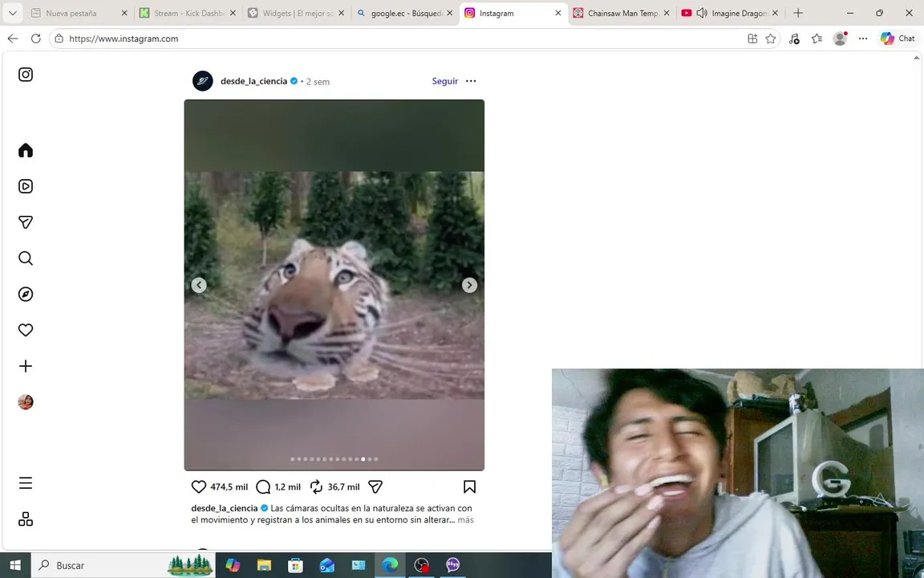The image size is (924, 578).
Task: Open Instagram Home from the sidebar
Action: coord(26,150)
